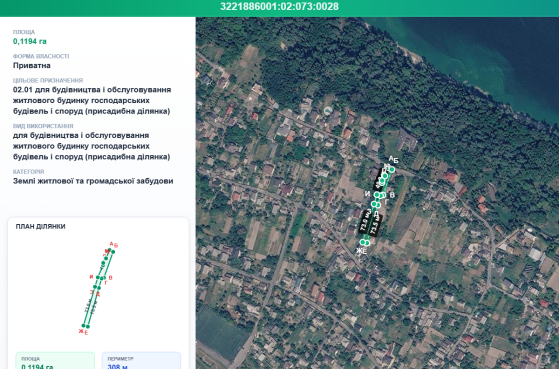
Task: Select the map vertex marker labeled И
Action: [377, 194]
